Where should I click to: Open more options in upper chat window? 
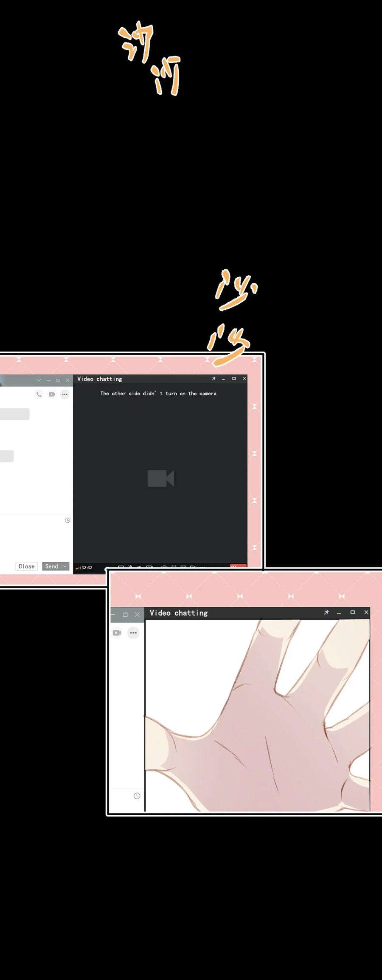[x=65, y=394]
